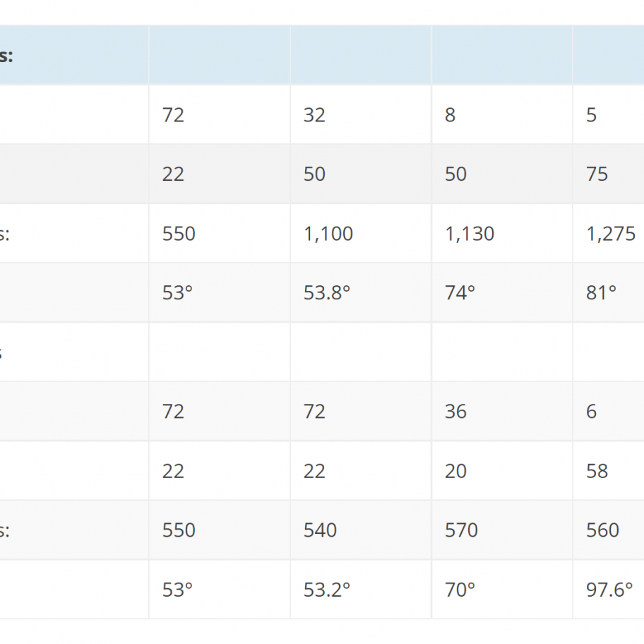
Task: Click the cell showing 1,100
Action: pyautogui.click(x=361, y=233)
